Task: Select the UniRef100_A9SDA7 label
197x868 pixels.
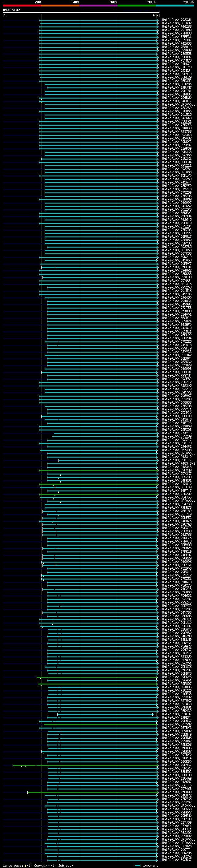Action: click(x=176, y=741)
